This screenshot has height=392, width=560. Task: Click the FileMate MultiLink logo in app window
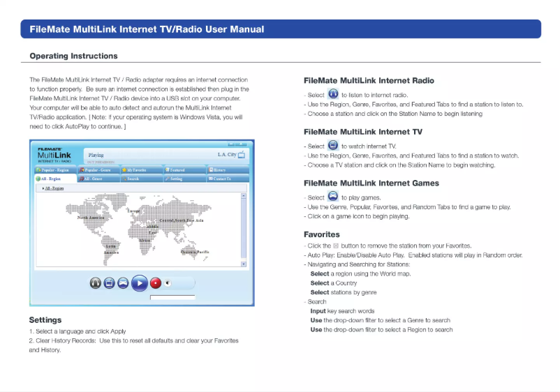coord(54,155)
